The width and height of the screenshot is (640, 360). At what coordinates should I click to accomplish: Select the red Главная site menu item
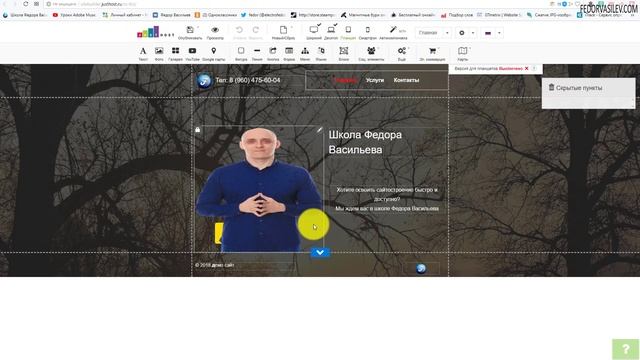tap(346, 80)
